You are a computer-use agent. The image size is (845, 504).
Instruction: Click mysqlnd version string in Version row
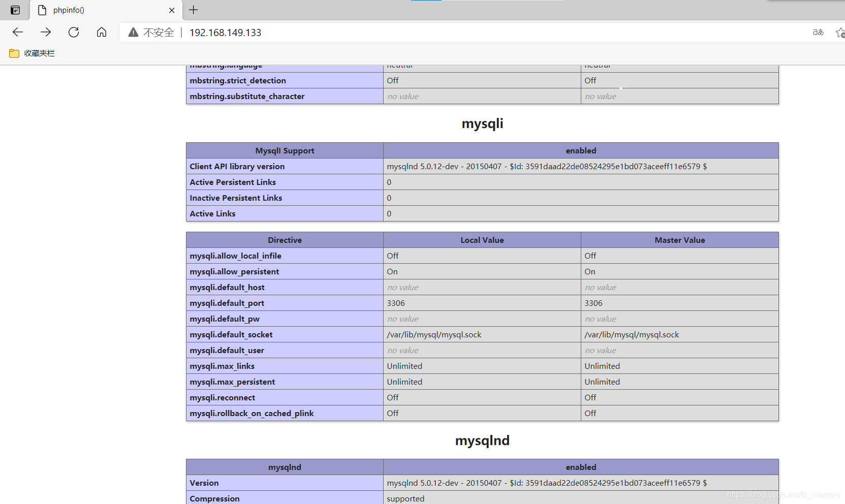click(x=547, y=483)
